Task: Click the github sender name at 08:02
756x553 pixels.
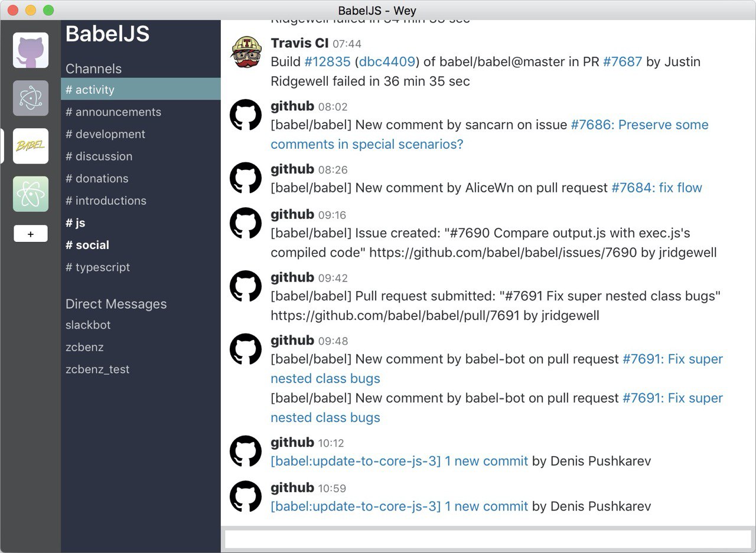Action: [x=292, y=106]
